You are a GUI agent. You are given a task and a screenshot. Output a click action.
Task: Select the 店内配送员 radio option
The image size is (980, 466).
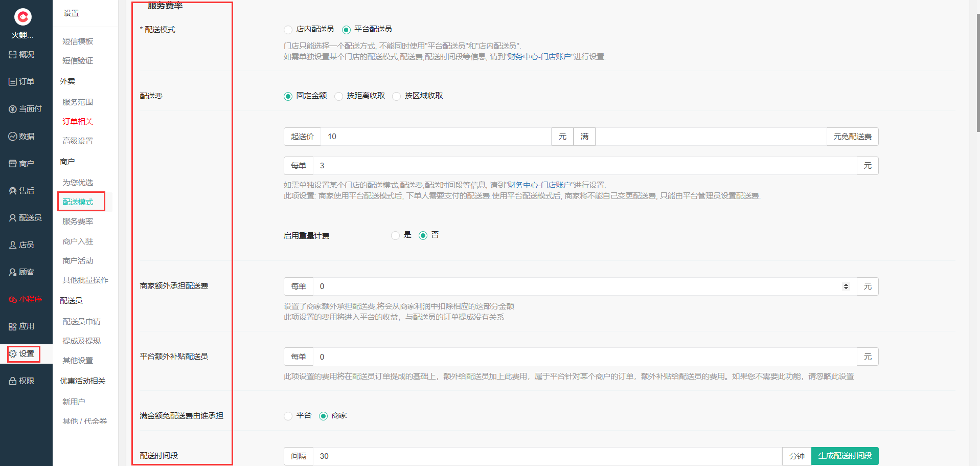288,30
